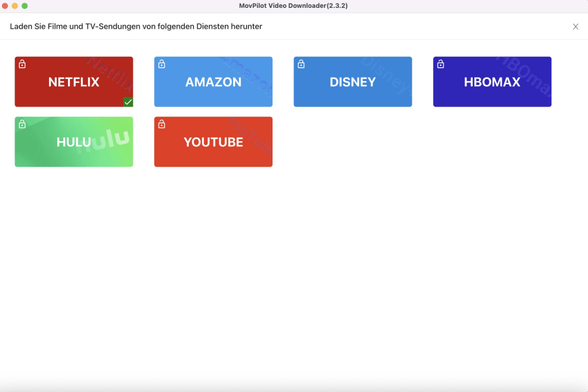588x392 pixels.
Task: Minimize the window with yellow button
Action: click(14, 6)
